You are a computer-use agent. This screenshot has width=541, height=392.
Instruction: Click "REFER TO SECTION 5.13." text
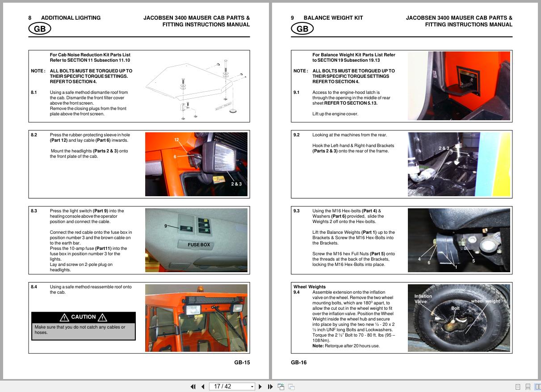351,103
